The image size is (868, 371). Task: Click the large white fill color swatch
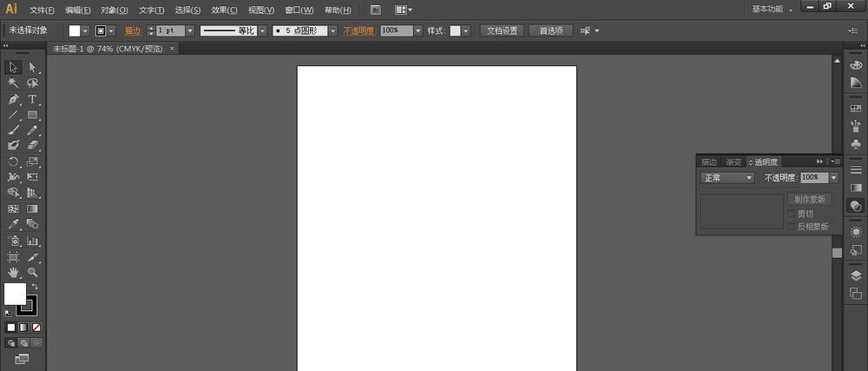tap(14, 294)
